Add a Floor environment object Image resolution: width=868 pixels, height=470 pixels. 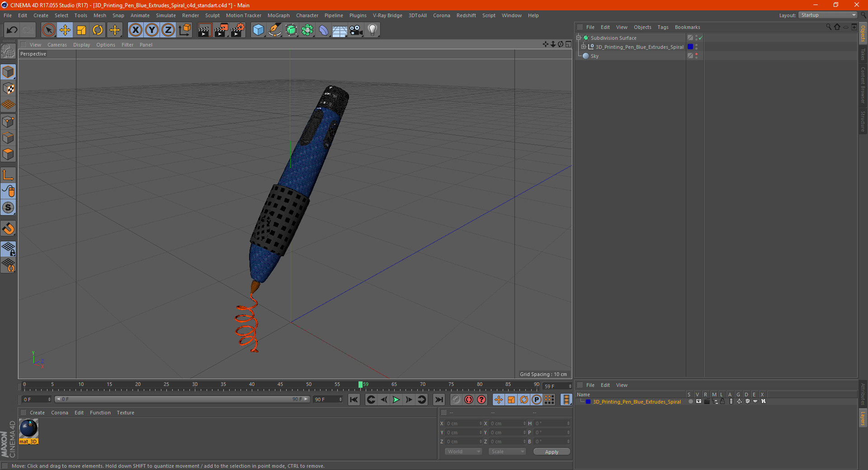(340, 30)
